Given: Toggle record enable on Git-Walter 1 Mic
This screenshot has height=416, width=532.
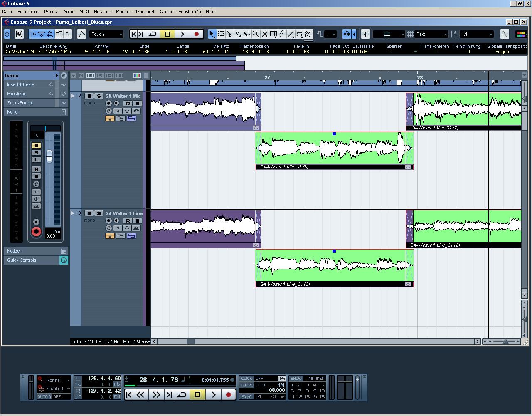Looking at the screenshot, I should coord(108,103).
